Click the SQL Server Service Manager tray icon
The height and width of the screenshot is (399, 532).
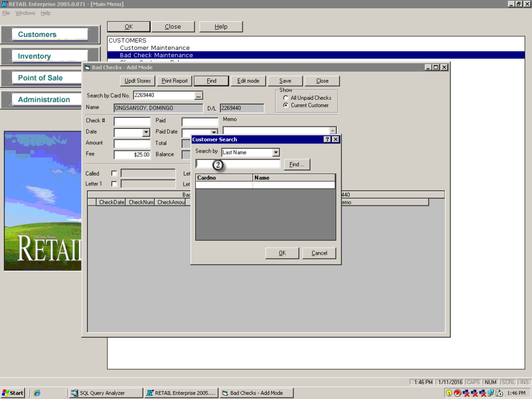498,393
